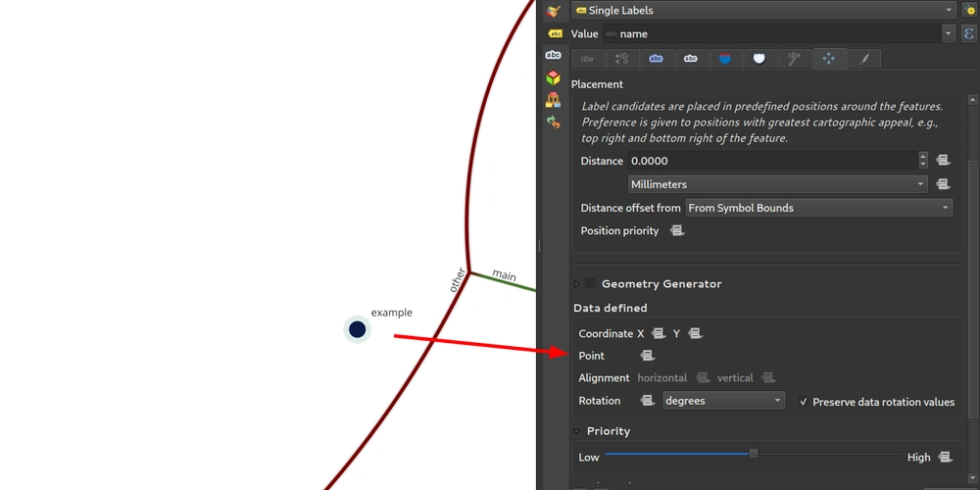
Task: Open the vertical alignment data-defined override
Action: pos(768,377)
